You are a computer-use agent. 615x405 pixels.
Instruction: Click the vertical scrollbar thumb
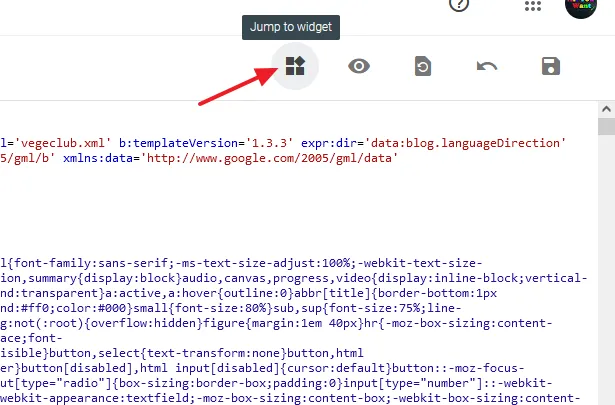[606, 127]
